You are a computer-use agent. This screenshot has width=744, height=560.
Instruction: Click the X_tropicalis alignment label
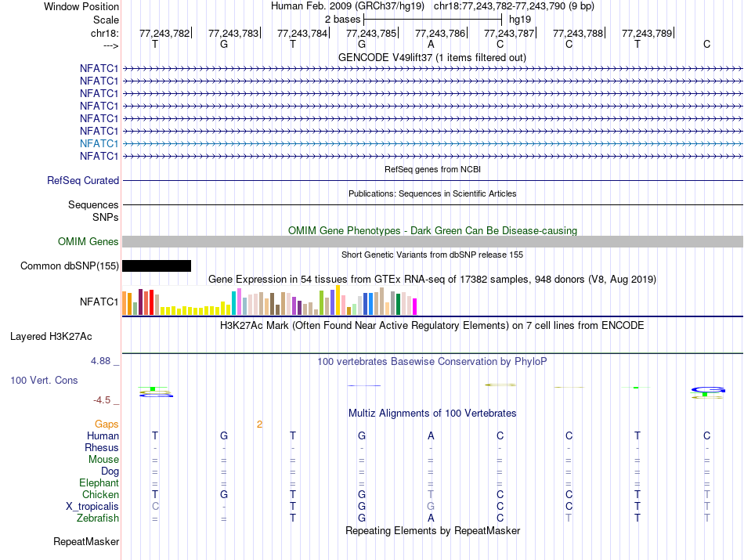[x=92, y=507]
